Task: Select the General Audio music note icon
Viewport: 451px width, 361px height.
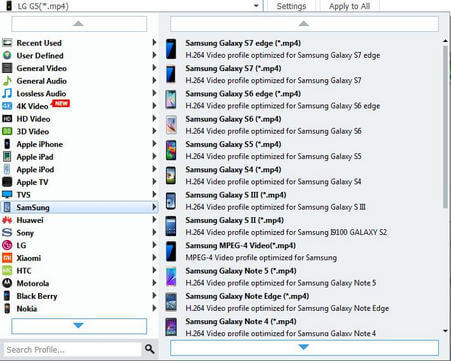Action: [x=7, y=81]
